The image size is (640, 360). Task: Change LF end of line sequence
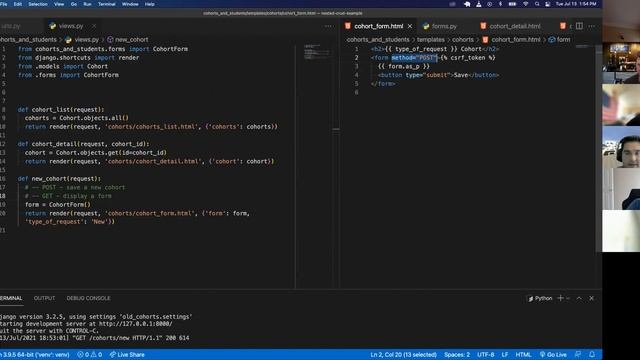point(505,355)
